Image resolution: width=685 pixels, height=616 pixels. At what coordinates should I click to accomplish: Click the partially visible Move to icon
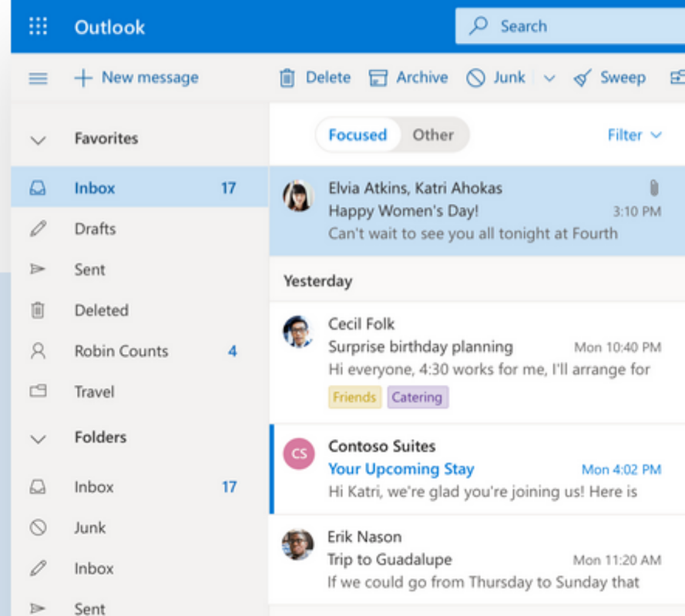677,78
